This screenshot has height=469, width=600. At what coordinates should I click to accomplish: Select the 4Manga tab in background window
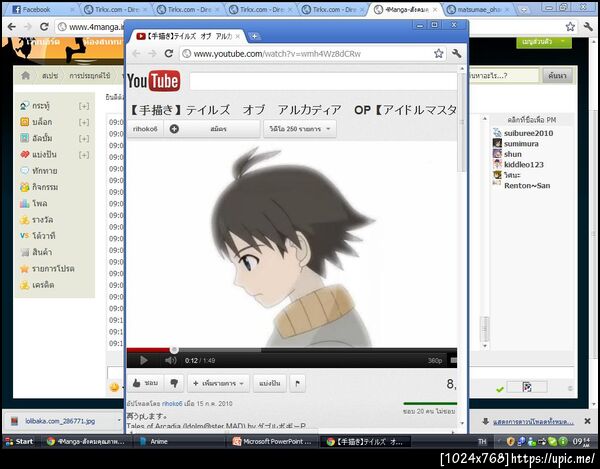pos(405,10)
